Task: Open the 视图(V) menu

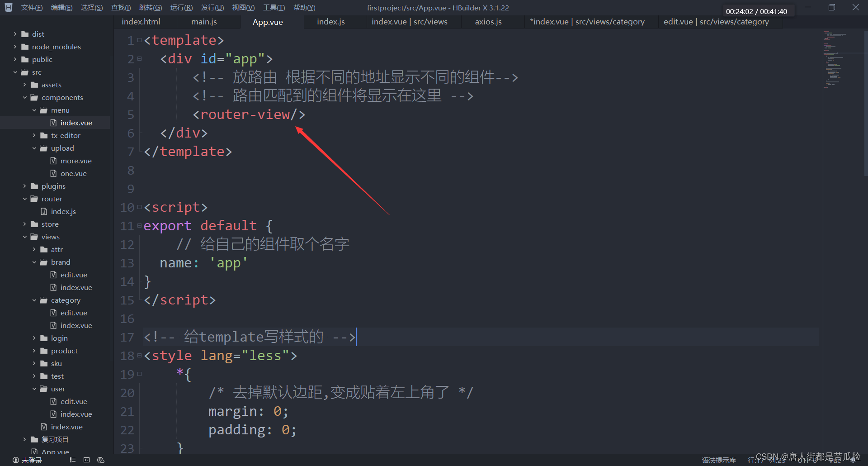Action: [x=243, y=8]
